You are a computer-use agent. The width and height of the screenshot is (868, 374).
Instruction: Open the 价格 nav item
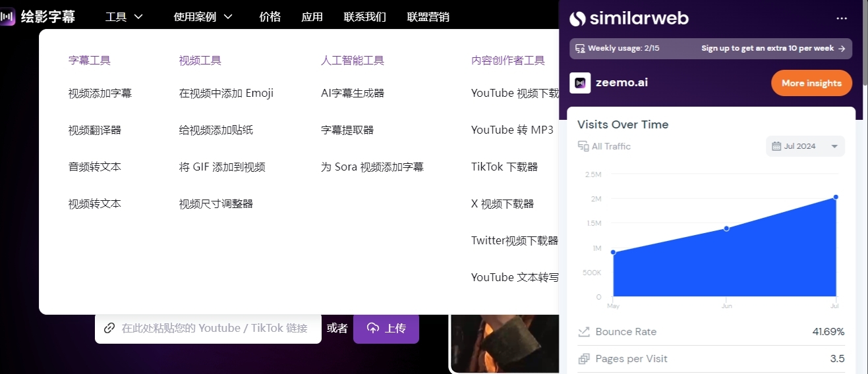[x=270, y=17]
